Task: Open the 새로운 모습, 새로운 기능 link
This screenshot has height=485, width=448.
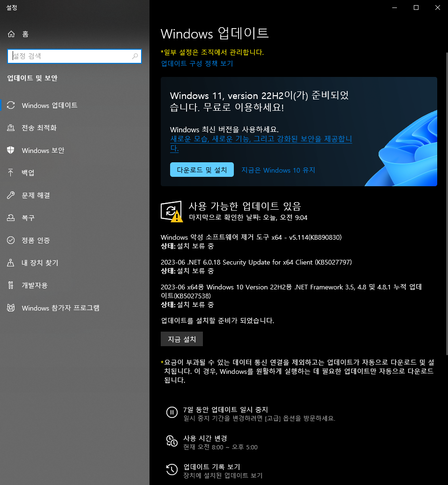Action: click(261, 143)
